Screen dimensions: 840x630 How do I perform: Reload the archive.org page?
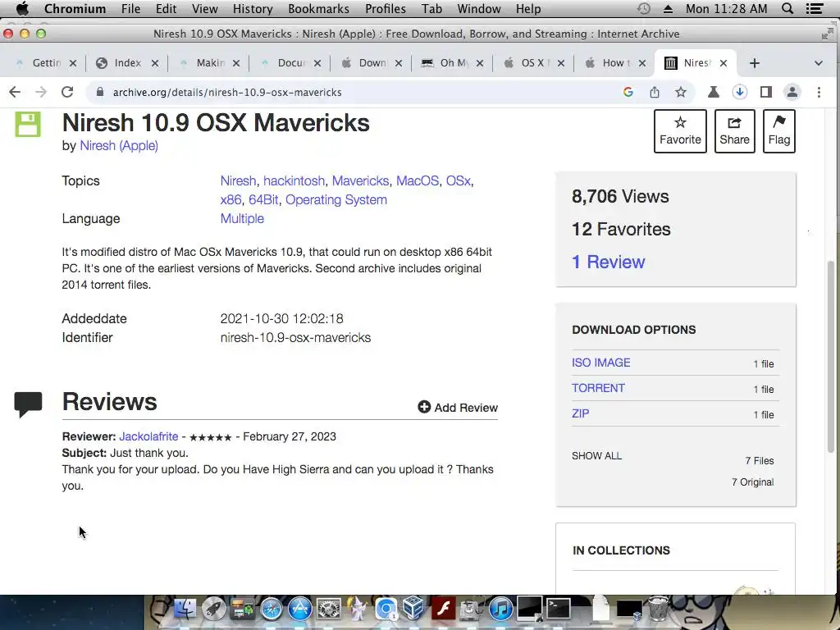pos(67,92)
